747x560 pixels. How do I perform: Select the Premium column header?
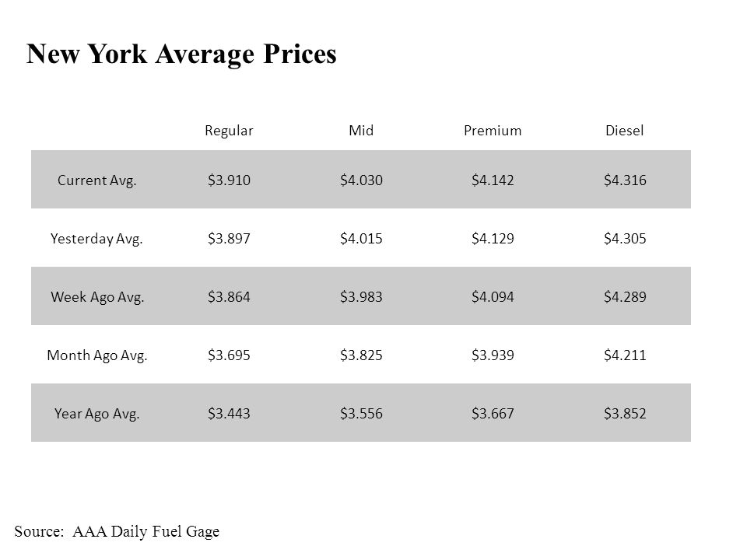coord(493,131)
